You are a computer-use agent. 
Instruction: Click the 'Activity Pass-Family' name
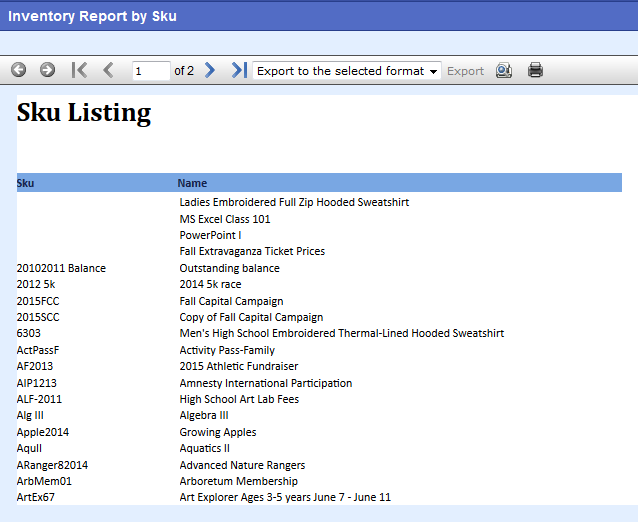point(227,350)
